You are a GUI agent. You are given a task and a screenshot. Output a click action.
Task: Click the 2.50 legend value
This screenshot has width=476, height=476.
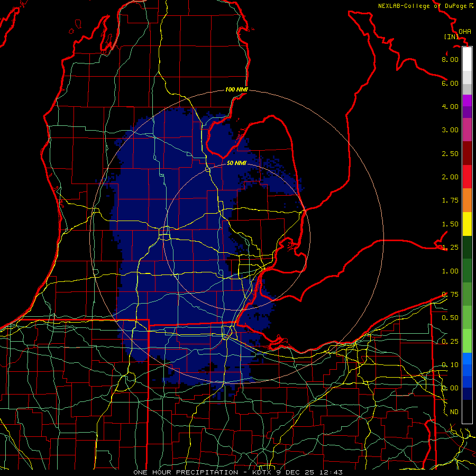(450, 153)
